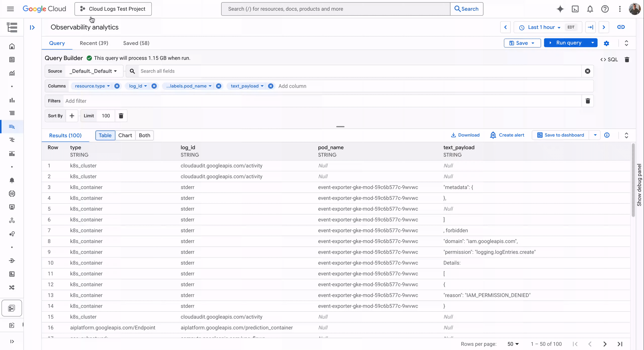
Task: Open query settings gear icon
Action: click(x=607, y=43)
